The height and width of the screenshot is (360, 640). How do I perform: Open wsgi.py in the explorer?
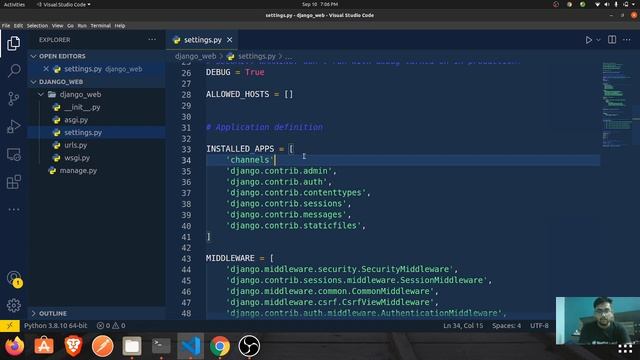[x=77, y=158]
